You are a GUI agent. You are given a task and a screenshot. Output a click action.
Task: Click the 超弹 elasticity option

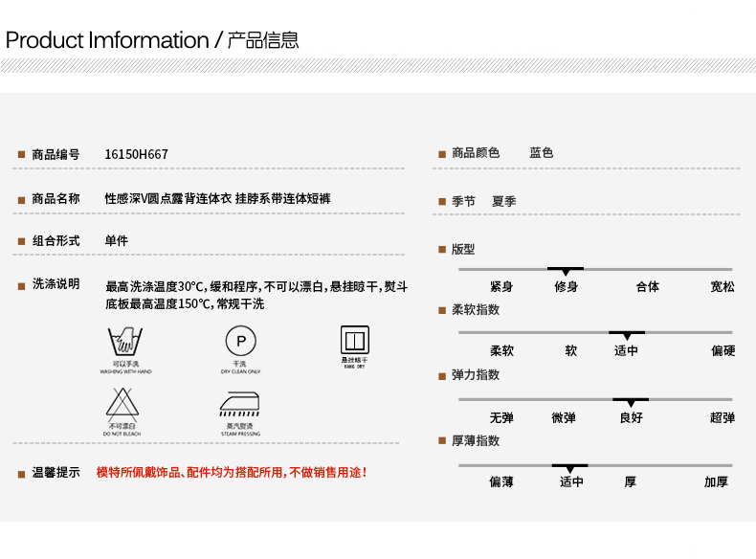(x=723, y=417)
